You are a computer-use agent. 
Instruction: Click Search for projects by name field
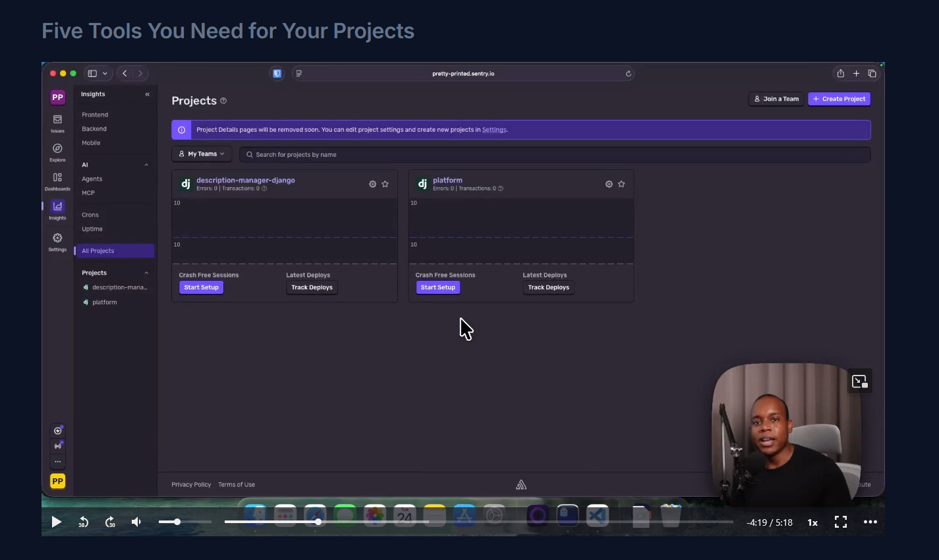[x=555, y=154]
